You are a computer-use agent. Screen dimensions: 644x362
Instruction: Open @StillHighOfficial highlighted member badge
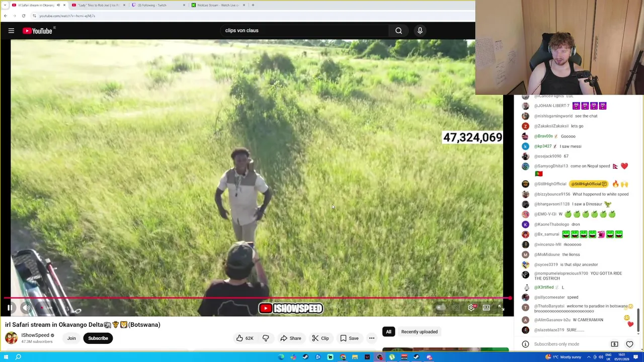pyautogui.click(x=589, y=184)
